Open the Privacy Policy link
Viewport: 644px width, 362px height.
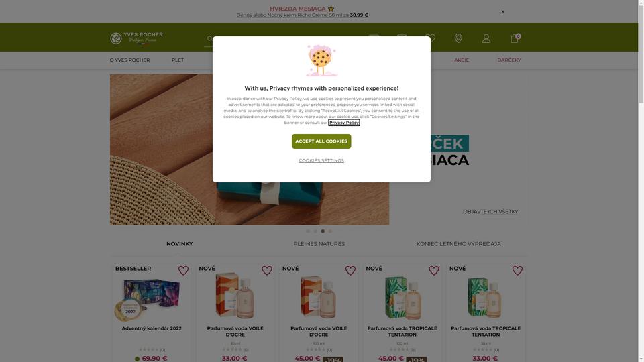point(344,123)
